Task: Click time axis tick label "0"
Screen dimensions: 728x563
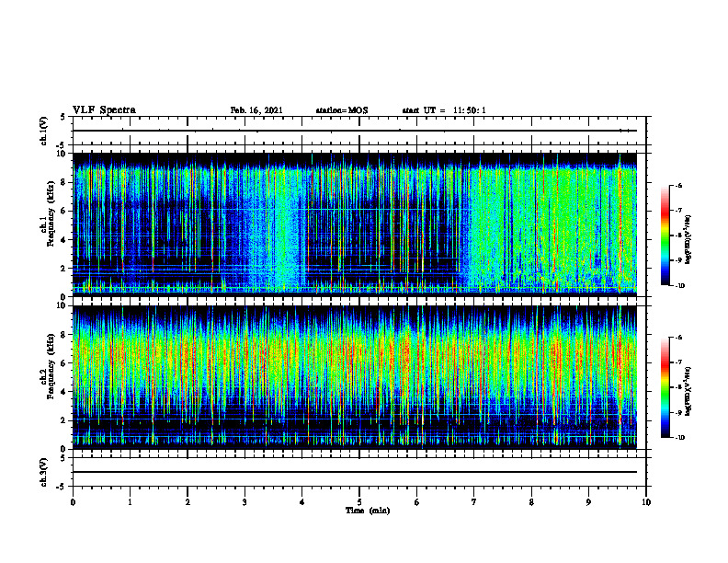Action: [73, 502]
